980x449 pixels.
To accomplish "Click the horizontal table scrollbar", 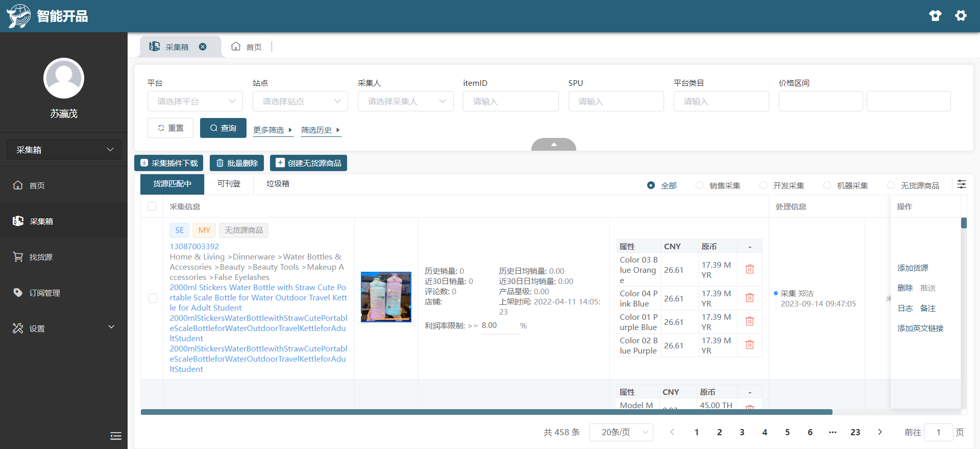I will point(486,412).
